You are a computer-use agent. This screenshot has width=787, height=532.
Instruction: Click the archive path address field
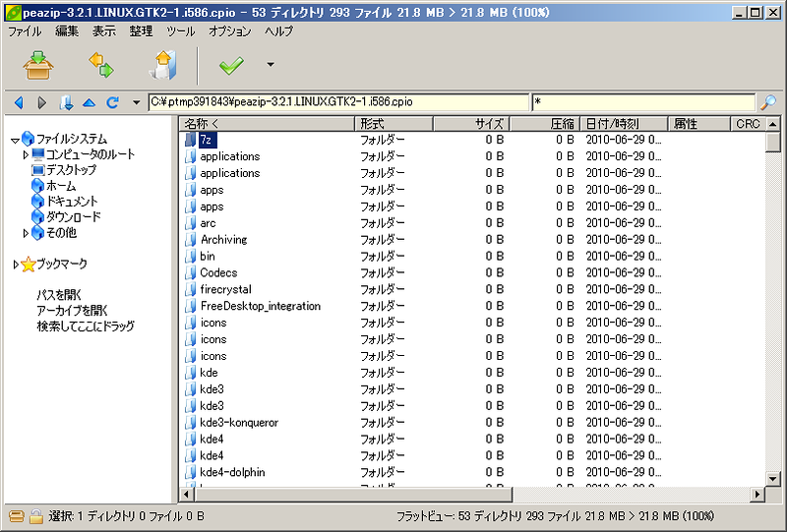point(338,102)
